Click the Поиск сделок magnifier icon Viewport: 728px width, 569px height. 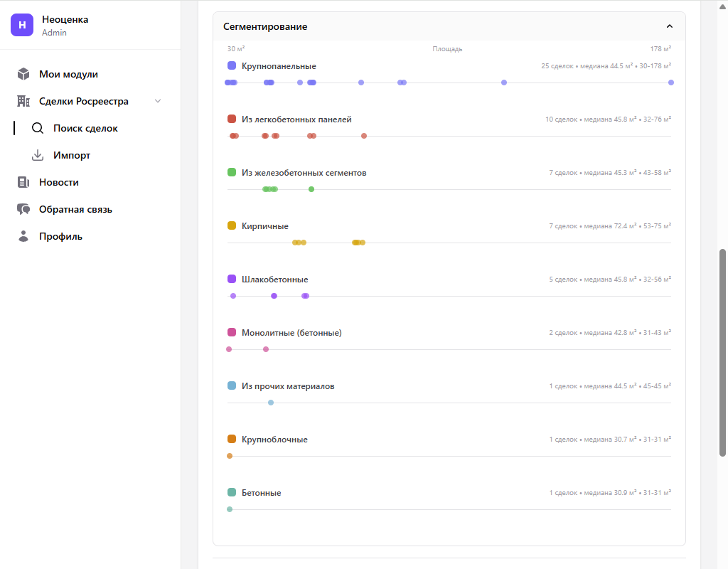(x=38, y=128)
